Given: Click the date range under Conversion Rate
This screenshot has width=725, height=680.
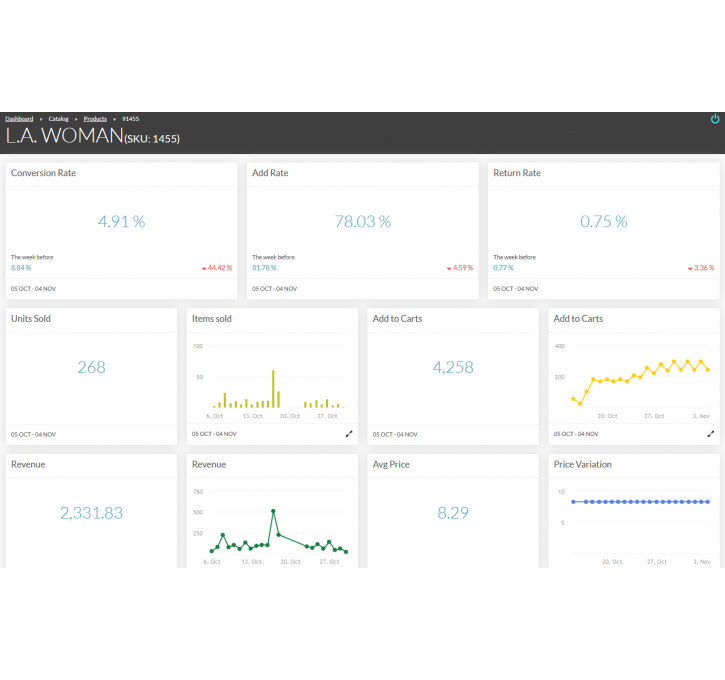Looking at the screenshot, I should point(33,288).
